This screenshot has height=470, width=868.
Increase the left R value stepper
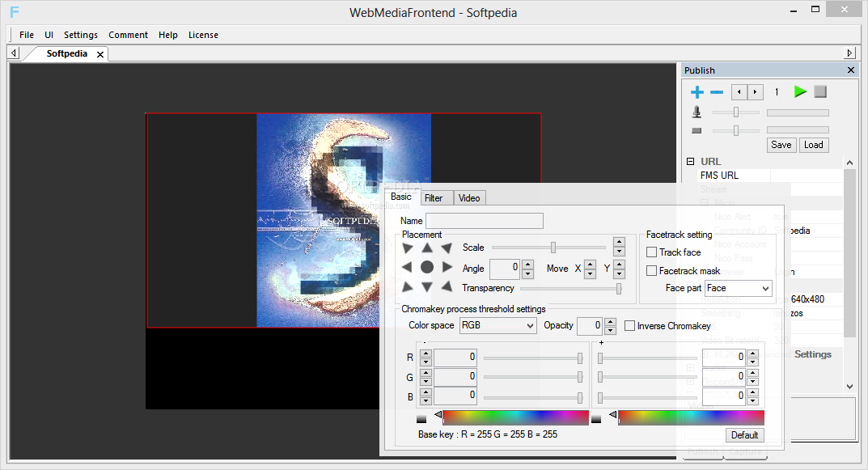pos(426,354)
